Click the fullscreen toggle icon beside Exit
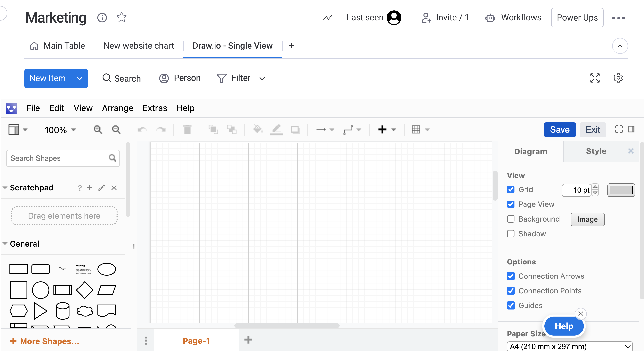 (619, 129)
